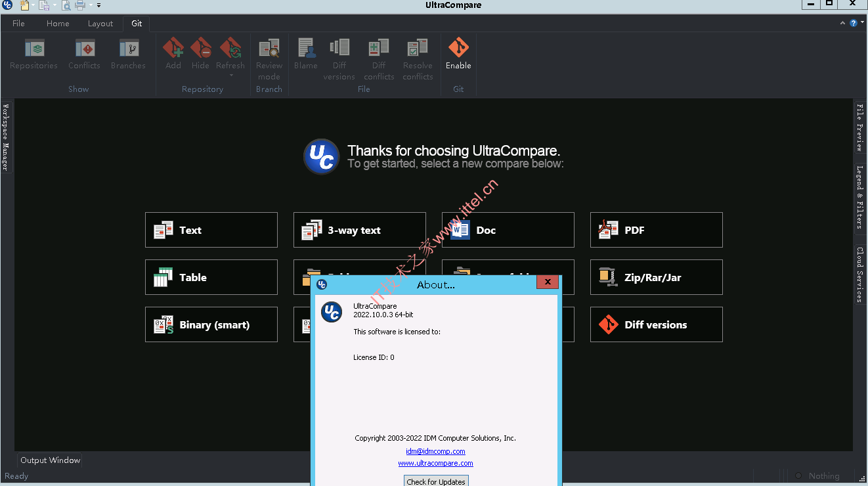The height and width of the screenshot is (486, 868).
Task: Open the Output Window tab
Action: click(x=51, y=460)
